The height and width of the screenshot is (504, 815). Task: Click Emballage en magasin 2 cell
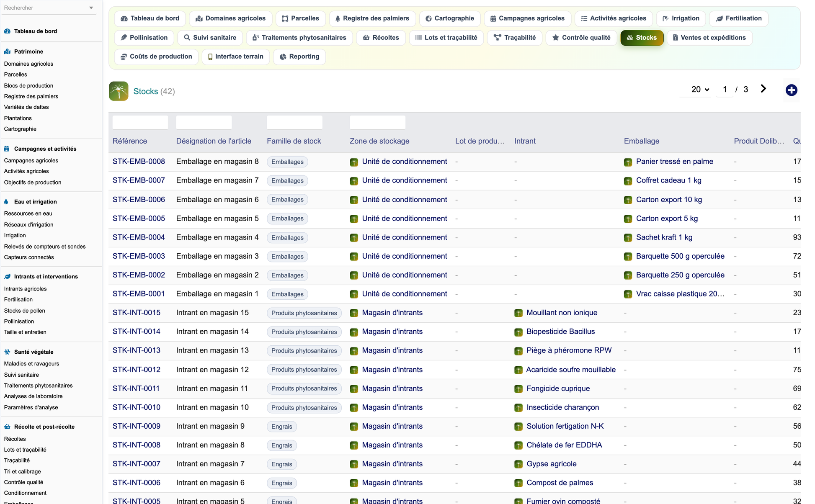(217, 275)
